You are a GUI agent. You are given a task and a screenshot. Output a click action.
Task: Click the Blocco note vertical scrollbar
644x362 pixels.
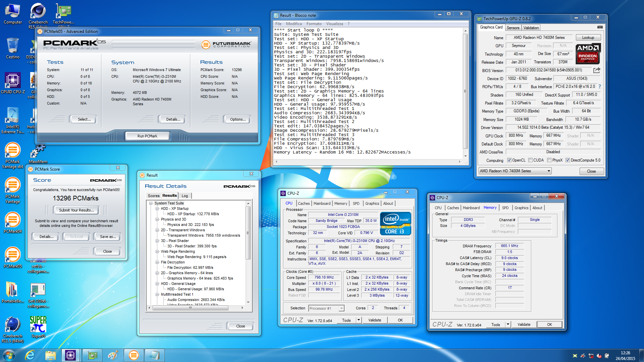[x=465, y=91]
